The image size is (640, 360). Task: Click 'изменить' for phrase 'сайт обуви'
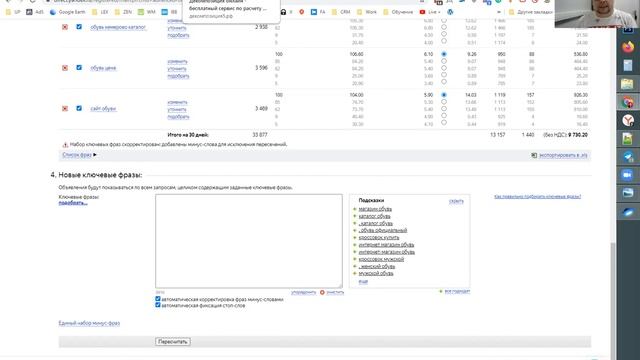pos(177,102)
